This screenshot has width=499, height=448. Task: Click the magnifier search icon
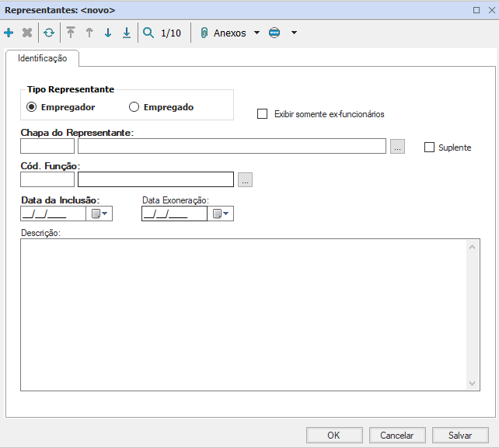[148, 33]
